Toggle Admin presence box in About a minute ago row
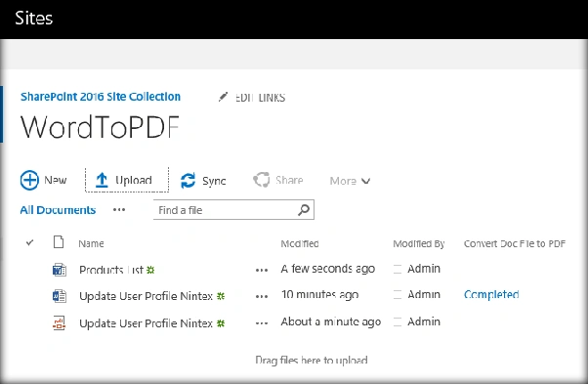Viewport: 588px width, 385px height. [398, 321]
